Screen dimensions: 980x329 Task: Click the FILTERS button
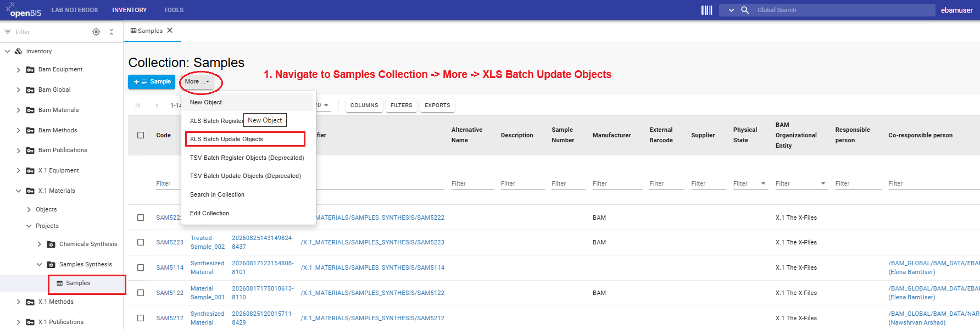point(402,105)
